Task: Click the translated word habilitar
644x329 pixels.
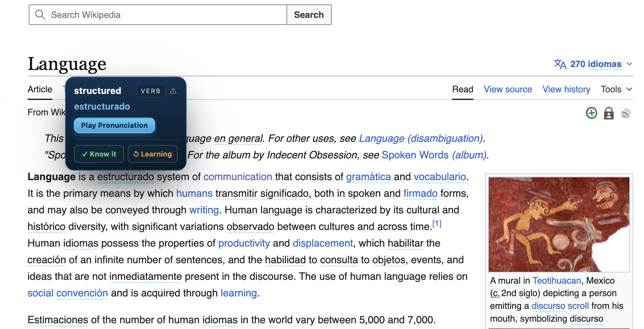Action: (x=405, y=243)
